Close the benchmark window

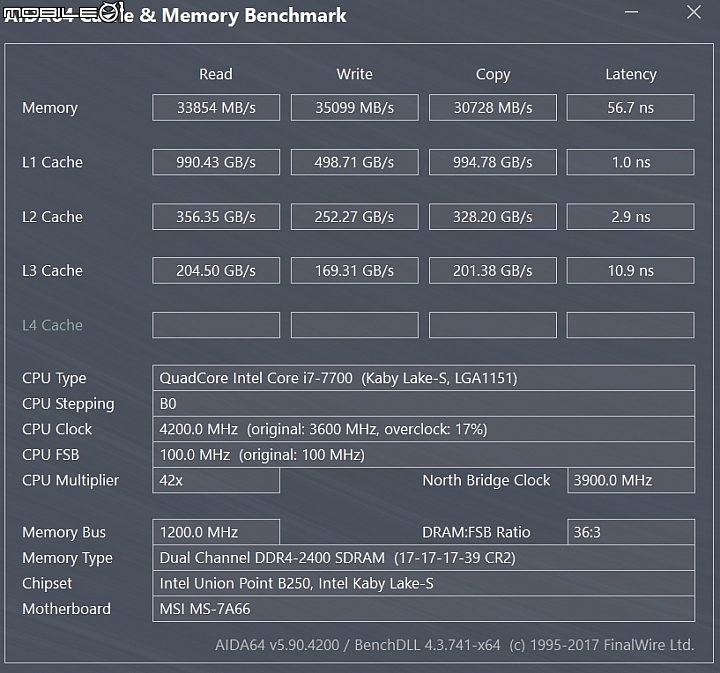693,12
